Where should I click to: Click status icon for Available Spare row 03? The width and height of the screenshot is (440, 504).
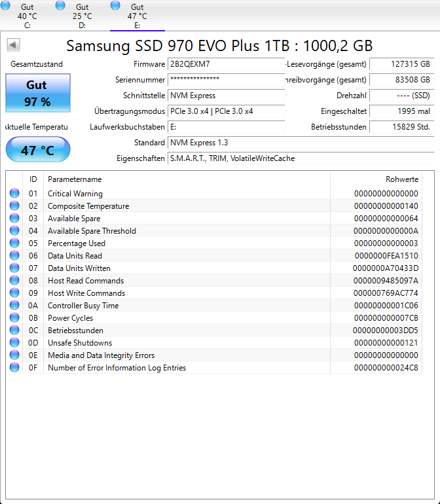[14, 218]
